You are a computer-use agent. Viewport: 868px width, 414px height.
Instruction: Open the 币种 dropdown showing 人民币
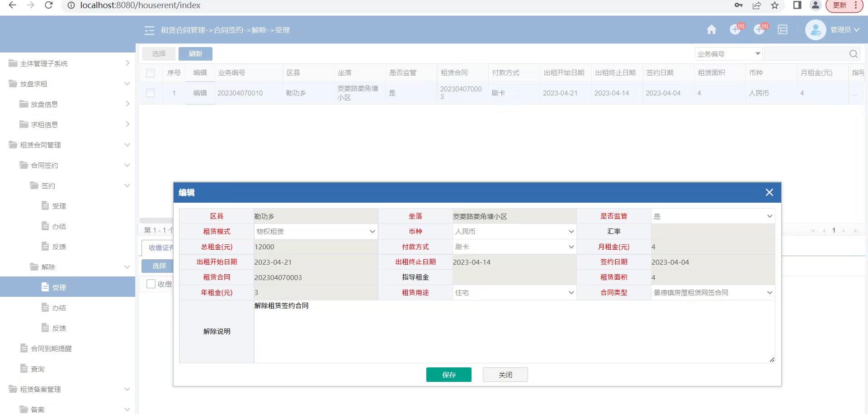pos(514,231)
